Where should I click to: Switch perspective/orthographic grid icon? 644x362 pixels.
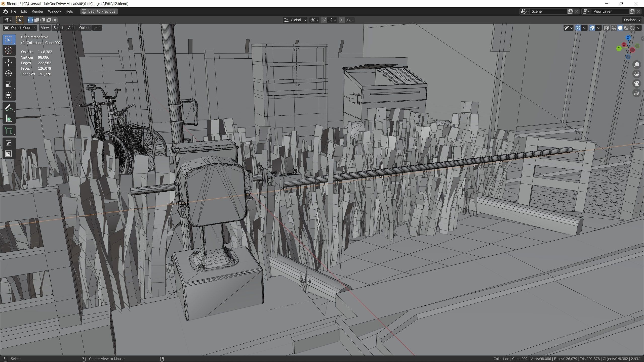(636, 93)
